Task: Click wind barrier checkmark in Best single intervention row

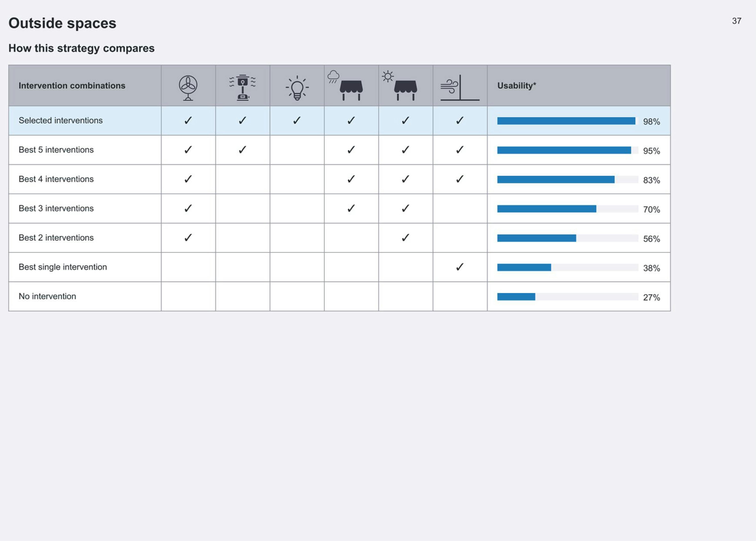Action: (x=460, y=267)
